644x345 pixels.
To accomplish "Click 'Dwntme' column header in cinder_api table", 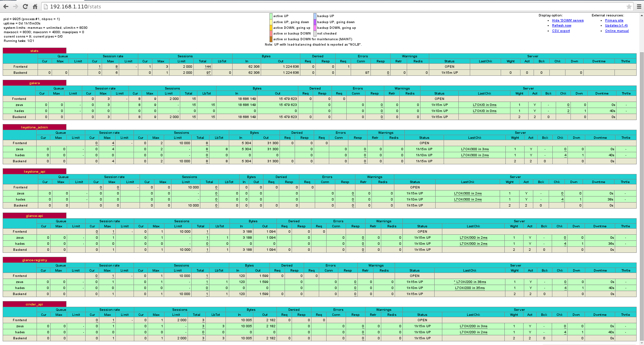I will tap(599, 315).
